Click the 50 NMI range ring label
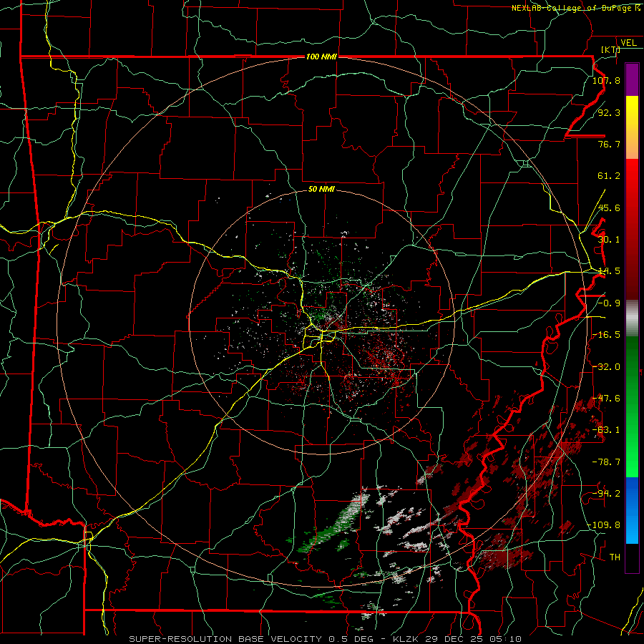The width and height of the screenshot is (644, 644). tap(321, 190)
